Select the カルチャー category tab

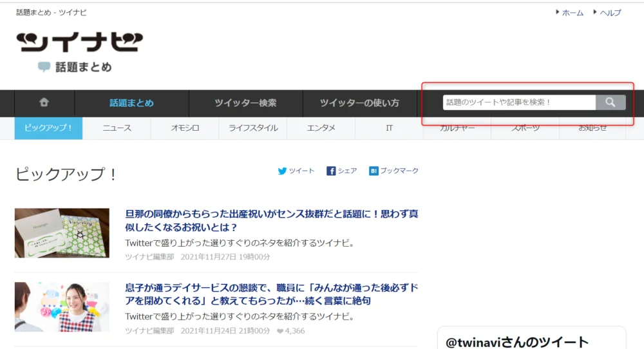(457, 128)
